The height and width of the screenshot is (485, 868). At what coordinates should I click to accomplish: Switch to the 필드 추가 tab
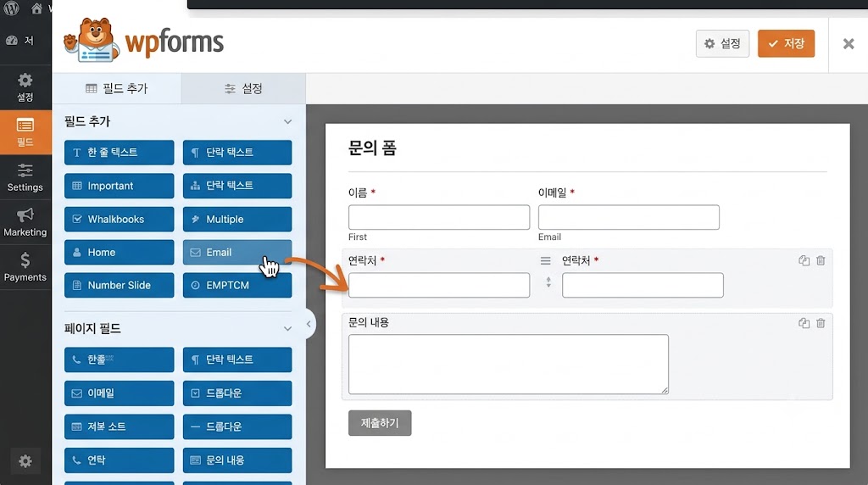click(117, 88)
